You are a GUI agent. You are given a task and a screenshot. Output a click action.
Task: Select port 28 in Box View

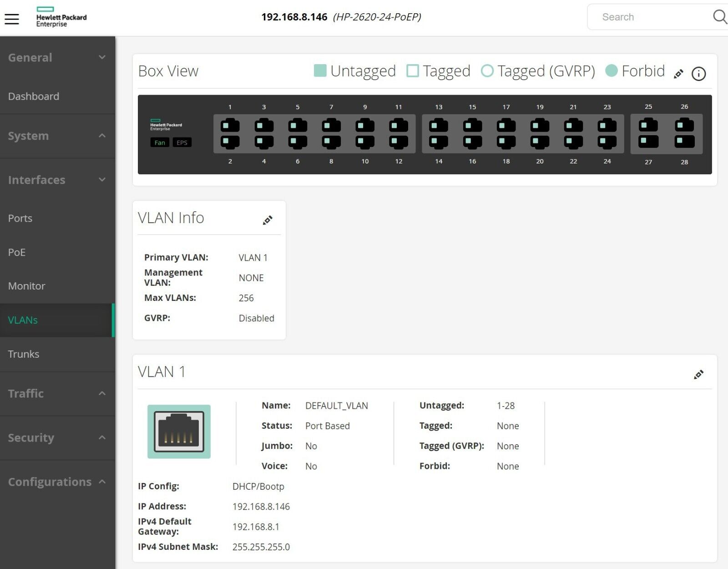(x=684, y=142)
